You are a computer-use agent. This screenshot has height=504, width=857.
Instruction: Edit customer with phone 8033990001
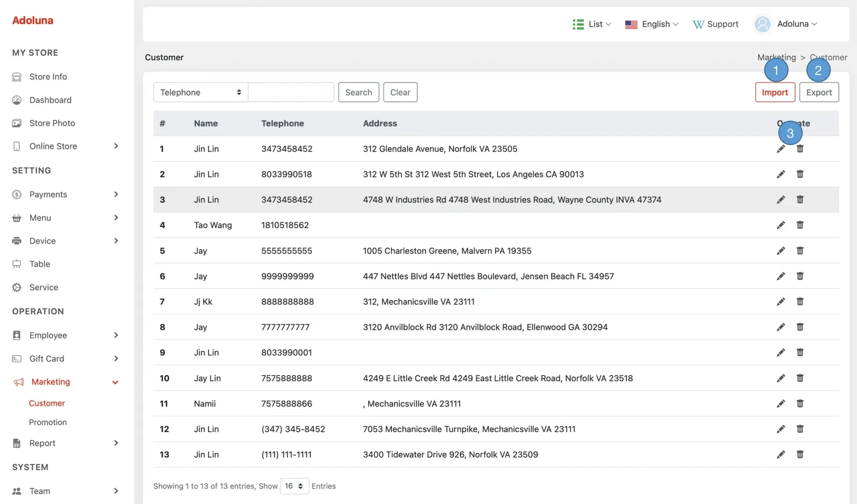[x=781, y=352]
